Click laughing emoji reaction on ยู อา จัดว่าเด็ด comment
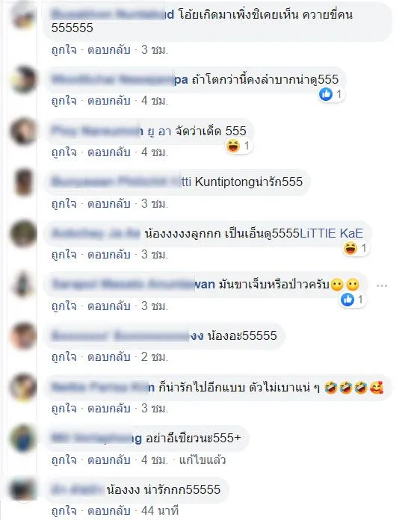 (233, 146)
